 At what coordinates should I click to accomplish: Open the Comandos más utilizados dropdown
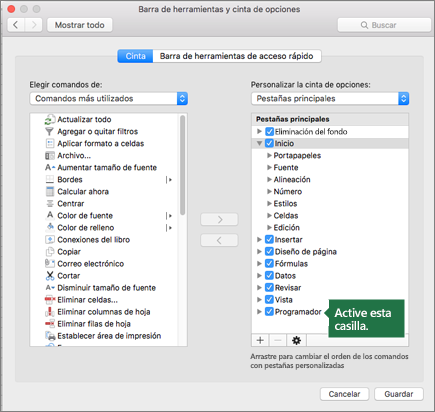[109, 99]
